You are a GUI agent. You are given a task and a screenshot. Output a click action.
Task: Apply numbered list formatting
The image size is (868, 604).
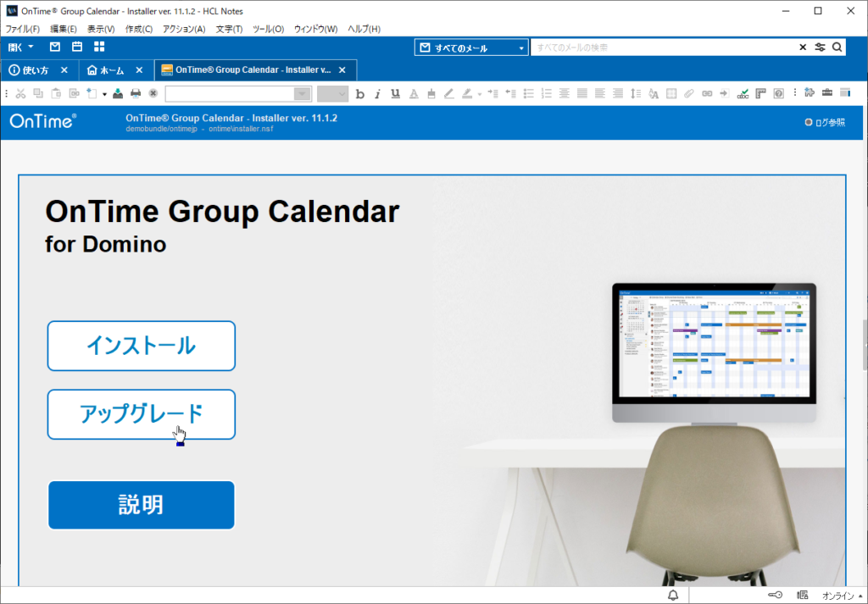547,93
